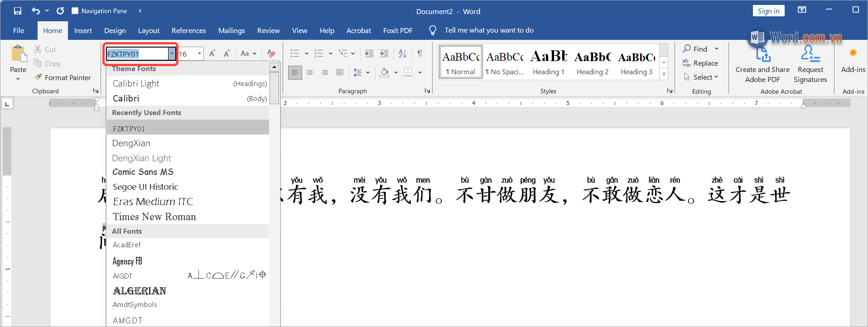
Task: Select the Normal style
Action: 461,62
